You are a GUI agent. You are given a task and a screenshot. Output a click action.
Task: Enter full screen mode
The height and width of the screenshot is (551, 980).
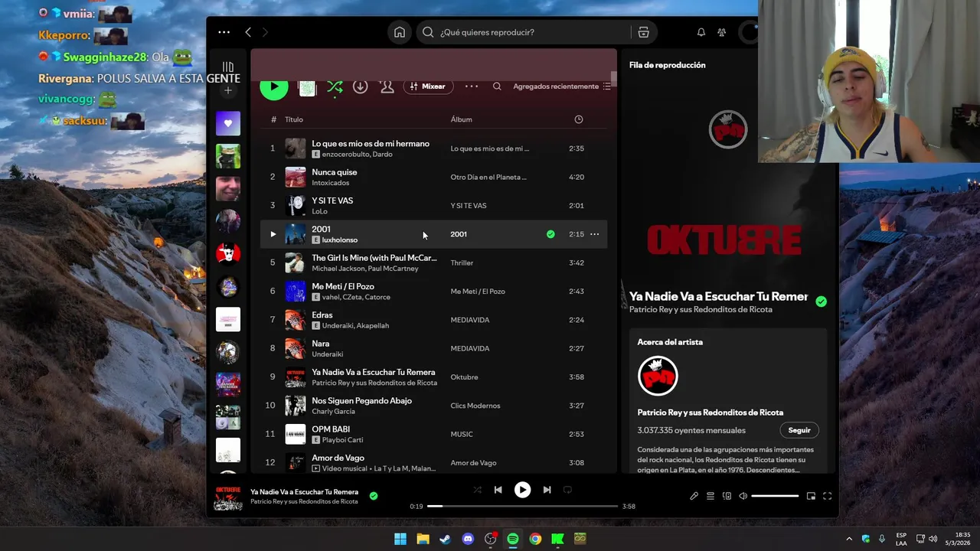828,496
